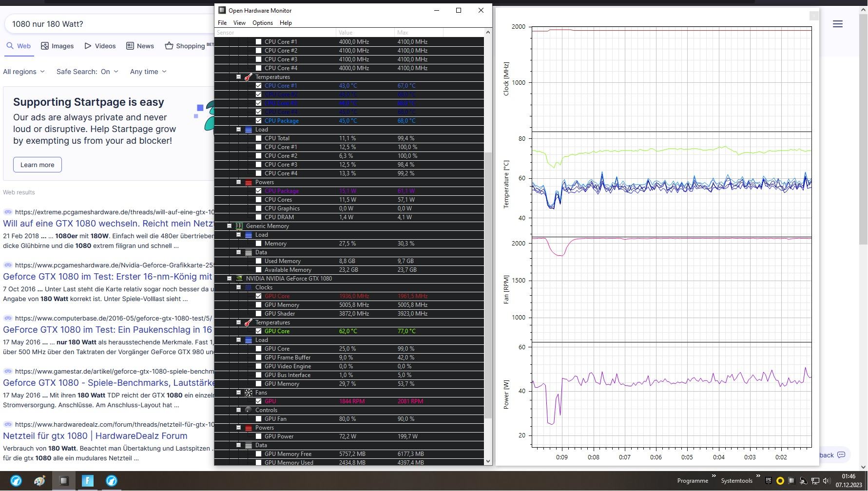Click Epic Games tray icon
This screenshot has height=491, width=868.
[x=769, y=481]
